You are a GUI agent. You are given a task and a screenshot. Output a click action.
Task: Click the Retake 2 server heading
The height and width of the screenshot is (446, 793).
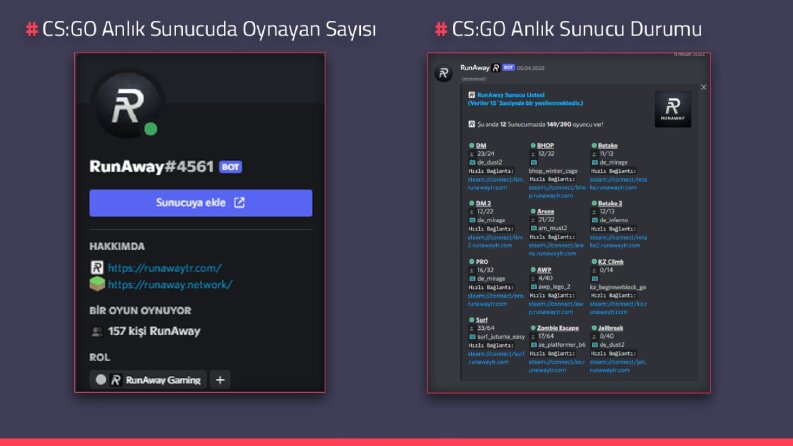click(610, 203)
